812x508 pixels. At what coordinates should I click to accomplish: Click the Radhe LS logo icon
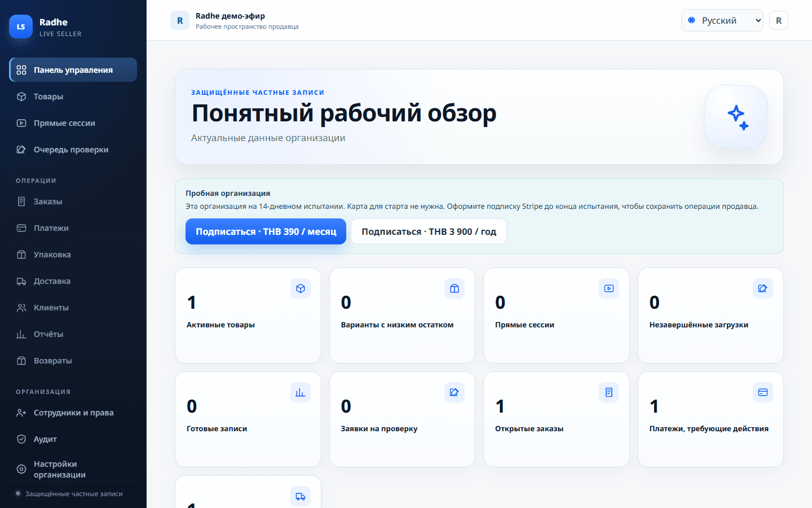[21, 27]
